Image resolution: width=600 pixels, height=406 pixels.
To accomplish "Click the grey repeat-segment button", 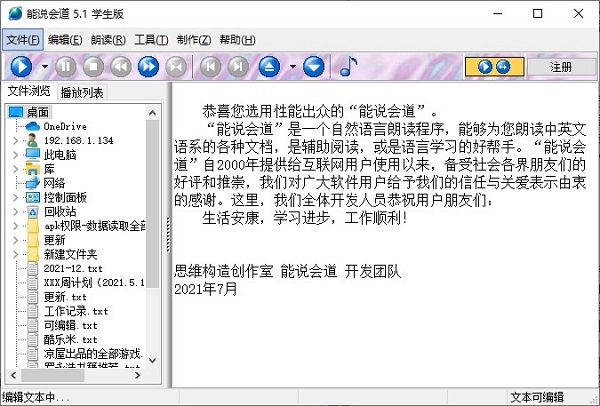I will 176,67.
